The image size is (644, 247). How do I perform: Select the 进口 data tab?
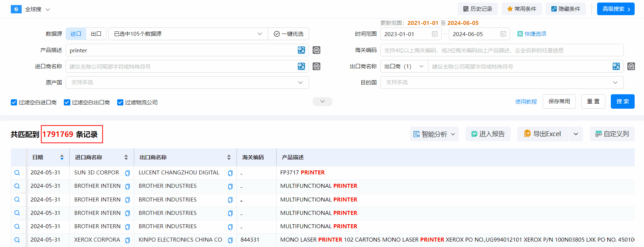coord(76,34)
